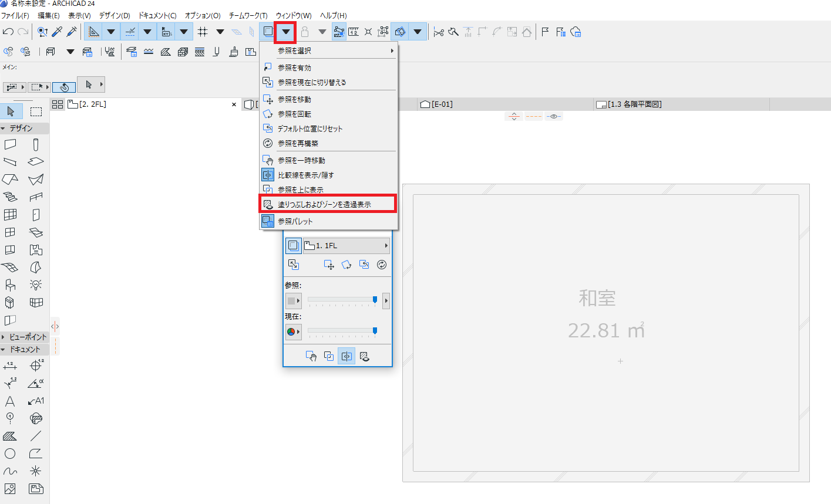Open the 1. 1FL reference selector
This screenshot has height=504, width=831.
(346, 246)
